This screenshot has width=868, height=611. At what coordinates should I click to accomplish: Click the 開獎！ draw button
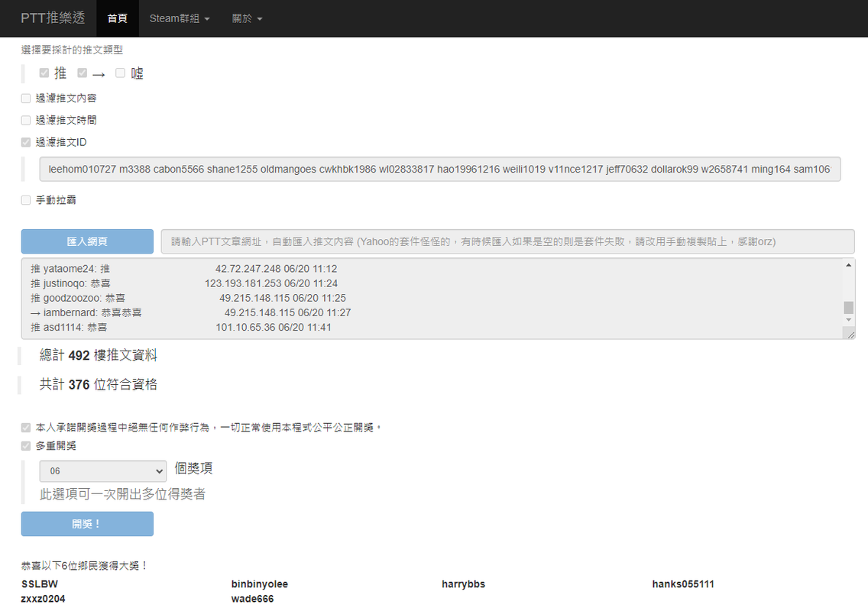(x=87, y=524)
